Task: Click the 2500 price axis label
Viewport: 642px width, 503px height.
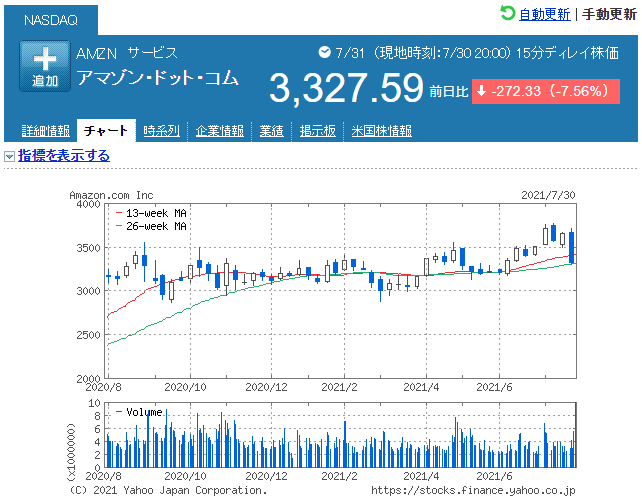Action: (x=88, y=335)
